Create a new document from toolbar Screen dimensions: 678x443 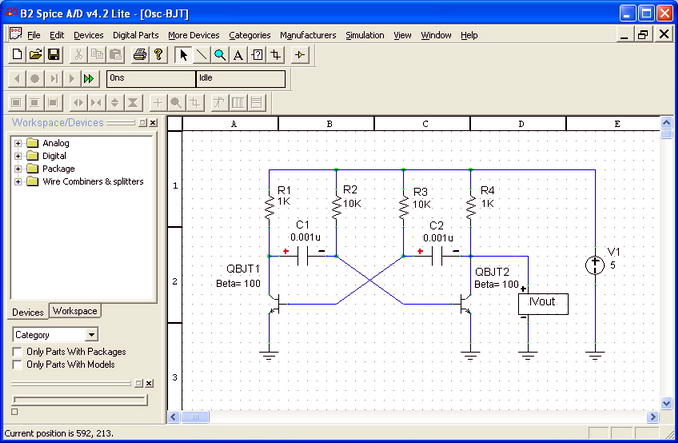pyautogui.click(x=16, y=54)
